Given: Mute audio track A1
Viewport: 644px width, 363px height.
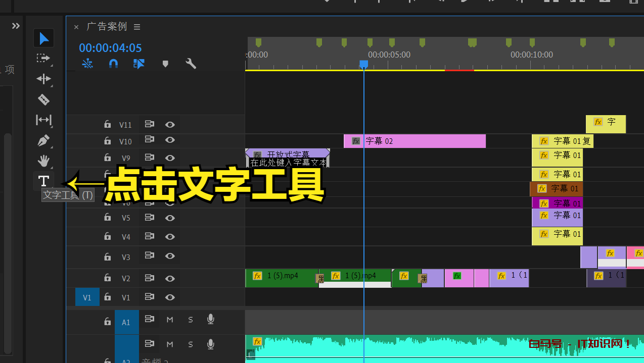Looking at the screenshot, I should pos(170,320).
